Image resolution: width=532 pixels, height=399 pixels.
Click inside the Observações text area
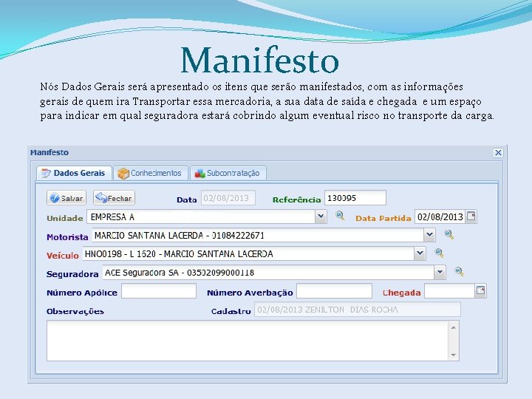[x=248, y=341]
